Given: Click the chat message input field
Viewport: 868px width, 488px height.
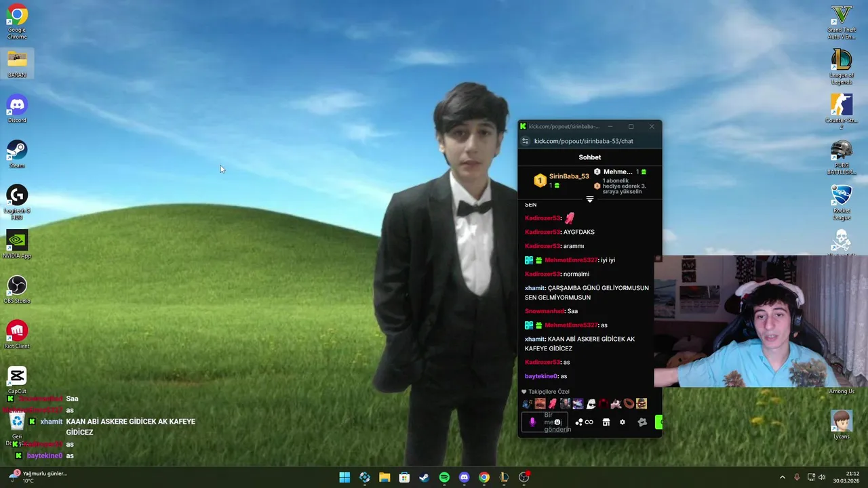Looking at the screenshot, I should click(x=545, y=422).
